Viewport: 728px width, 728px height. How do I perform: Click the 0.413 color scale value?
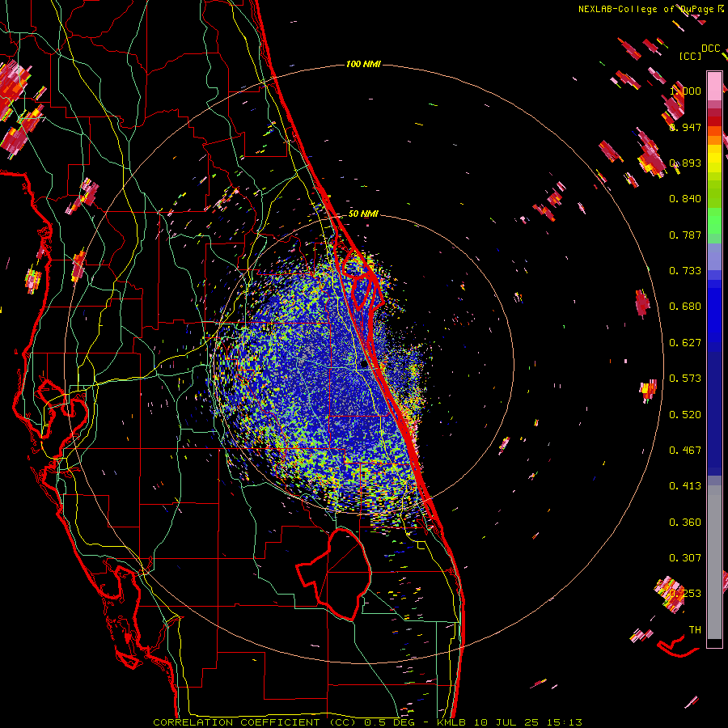(685, 486)
